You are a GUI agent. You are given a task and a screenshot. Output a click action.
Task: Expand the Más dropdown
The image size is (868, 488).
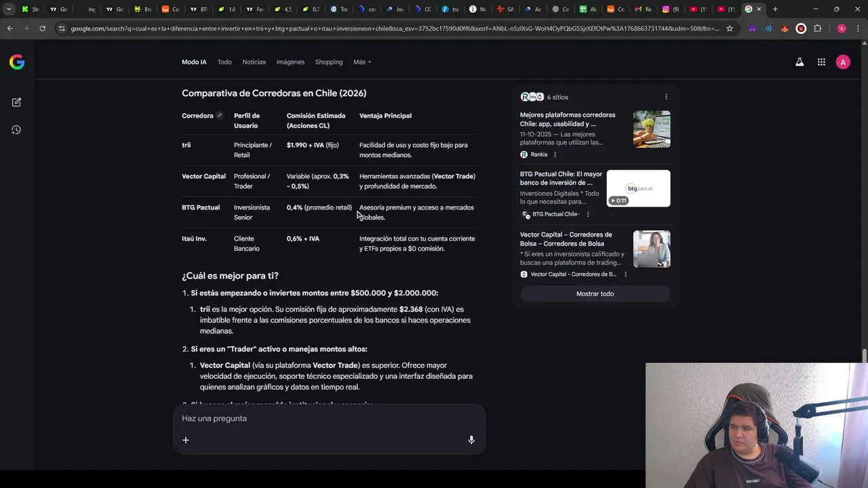362,62
